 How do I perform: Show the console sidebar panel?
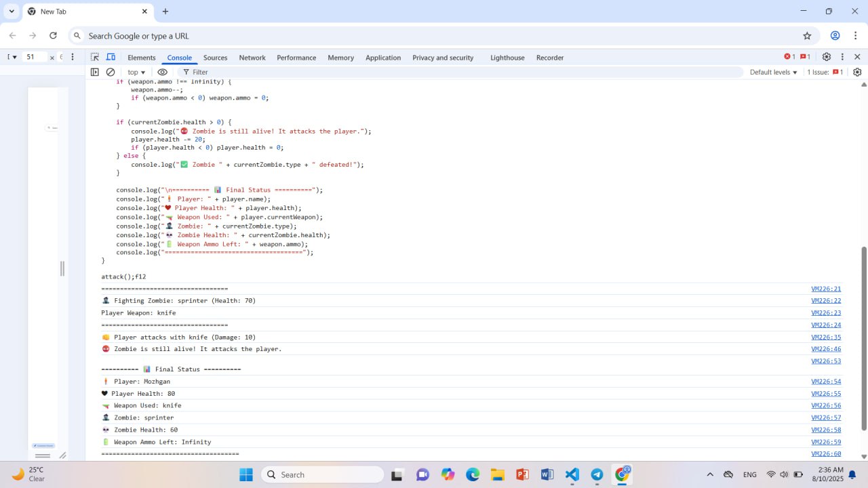coord(95,72)
